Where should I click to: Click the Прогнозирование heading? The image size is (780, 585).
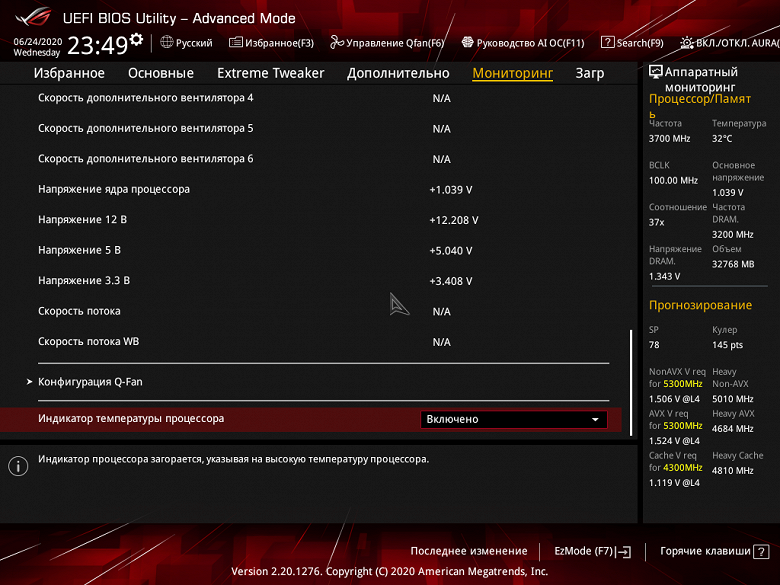pyautogui.click(x=700, y=305)
